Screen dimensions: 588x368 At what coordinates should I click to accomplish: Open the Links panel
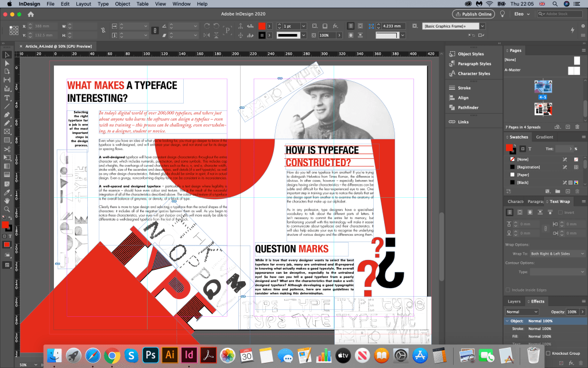(464, 121)
